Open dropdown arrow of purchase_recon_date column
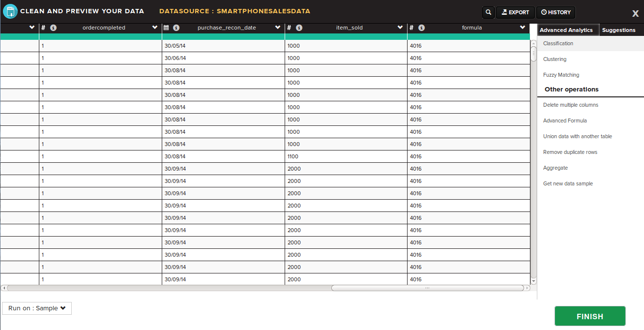The width and height of the screenshot is (644, 330). click(278, 28)
